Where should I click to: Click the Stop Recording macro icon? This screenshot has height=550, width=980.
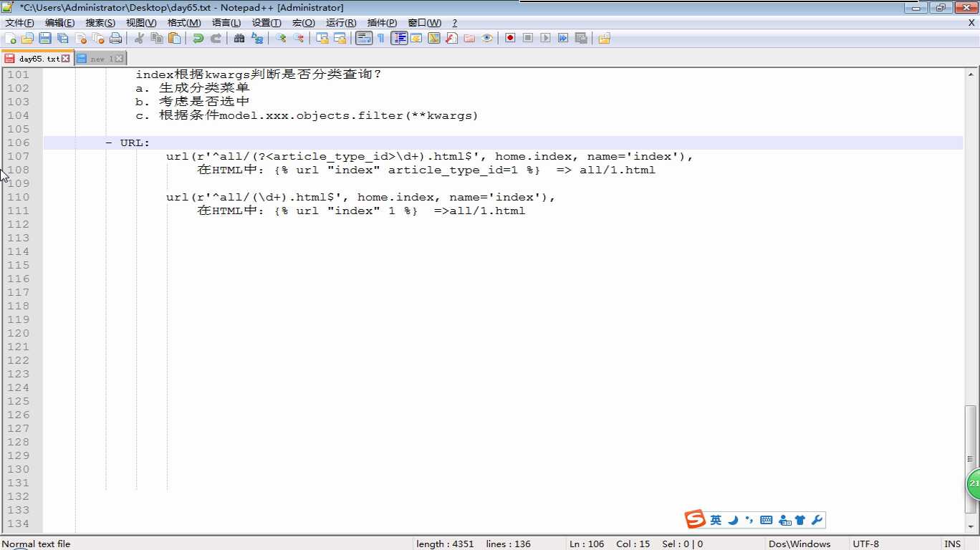(528, 38)
